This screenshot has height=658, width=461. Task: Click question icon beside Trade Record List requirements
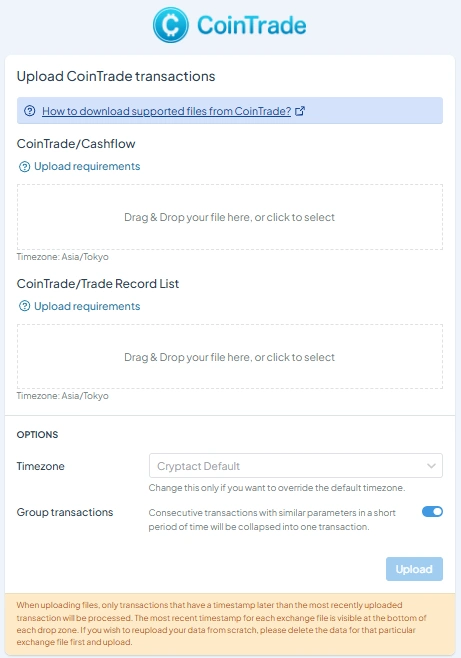tap(24, 306)
